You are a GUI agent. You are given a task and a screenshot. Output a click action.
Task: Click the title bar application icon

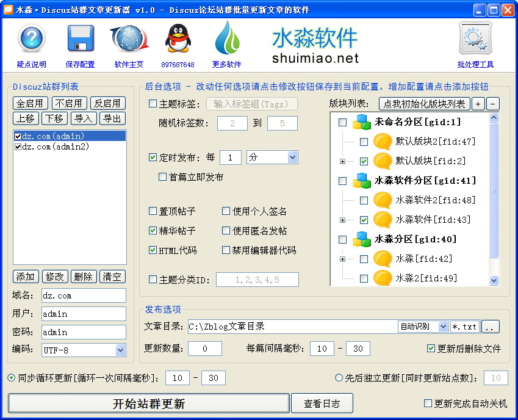tap(9, 10)
